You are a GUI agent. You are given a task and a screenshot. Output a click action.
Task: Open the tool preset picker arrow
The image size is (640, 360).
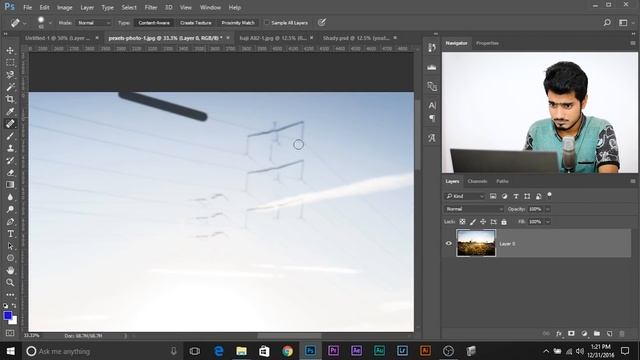(25, 23)
